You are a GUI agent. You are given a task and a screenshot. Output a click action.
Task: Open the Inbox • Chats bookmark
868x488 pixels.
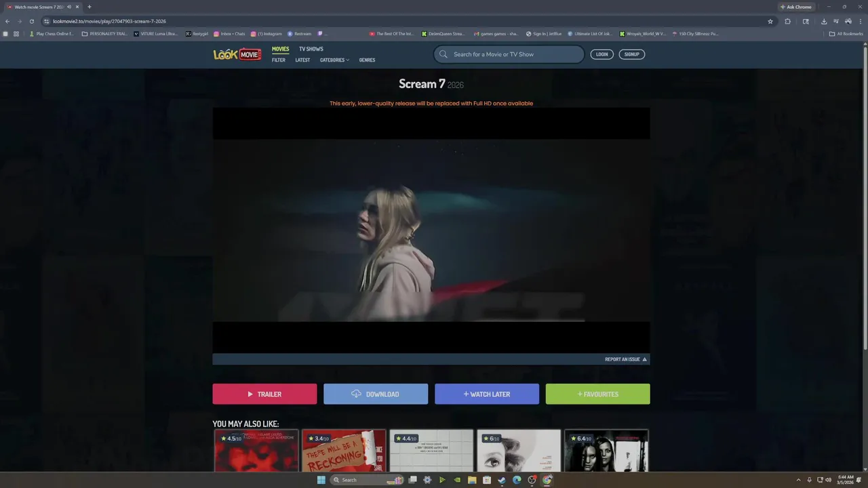tap(229, 33)
